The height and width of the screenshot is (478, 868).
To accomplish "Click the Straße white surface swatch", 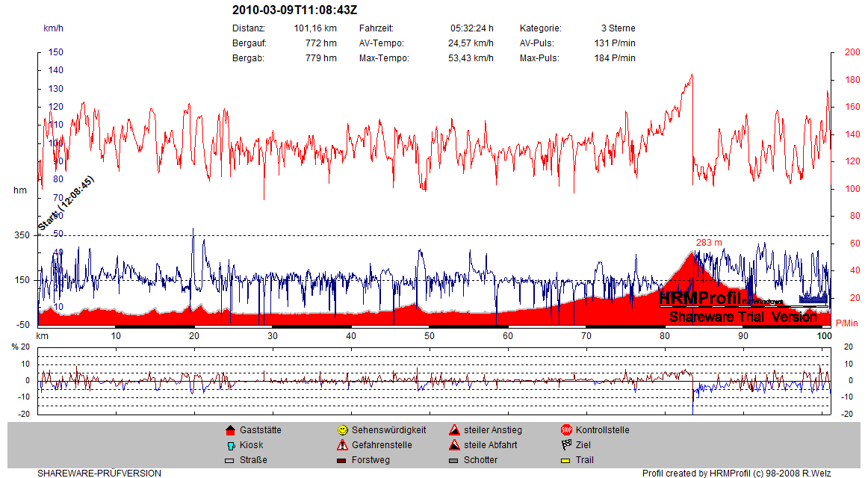I will point(230,460).
